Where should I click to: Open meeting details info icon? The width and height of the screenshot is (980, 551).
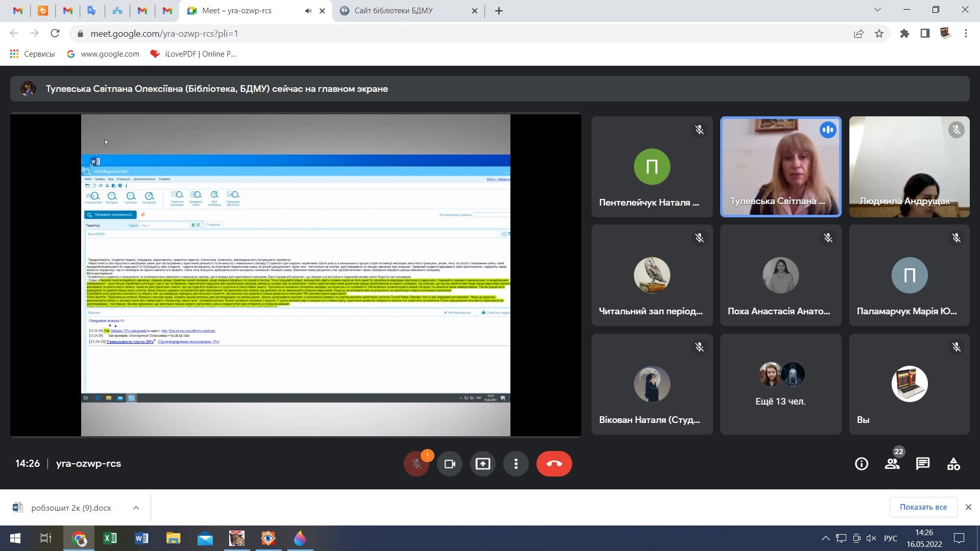click(x=862, y=464)
